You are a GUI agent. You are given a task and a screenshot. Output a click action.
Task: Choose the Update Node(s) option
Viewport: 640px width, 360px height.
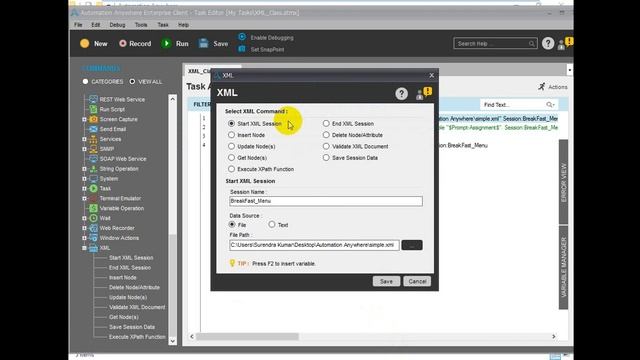point(231,146)
